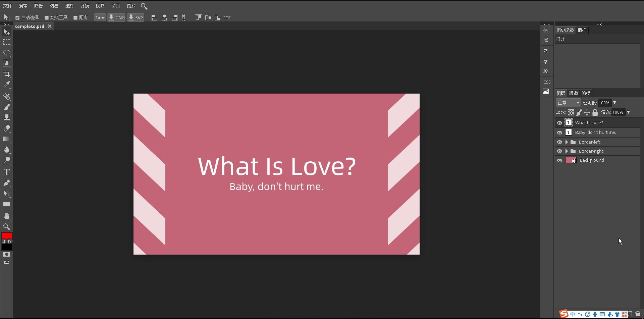
Task: Select the Rectangular Marquee tool
Action: [x=7, y=42]
